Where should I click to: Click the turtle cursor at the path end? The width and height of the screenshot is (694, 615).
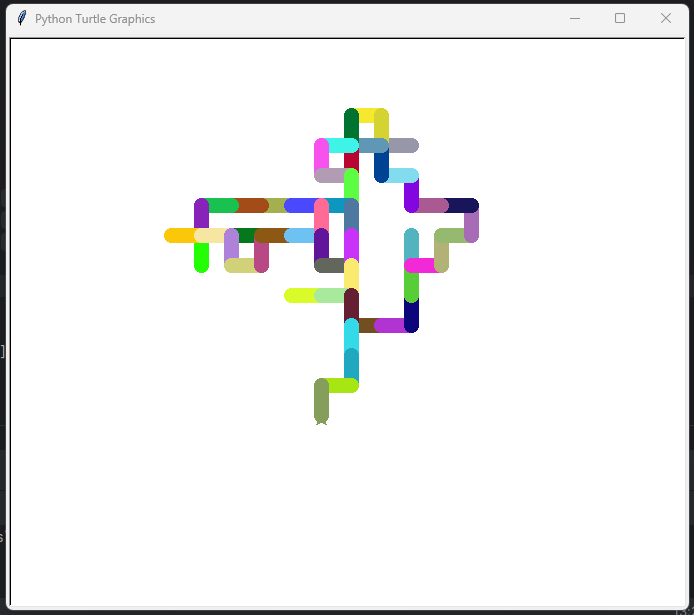click(x=321, y=423)
